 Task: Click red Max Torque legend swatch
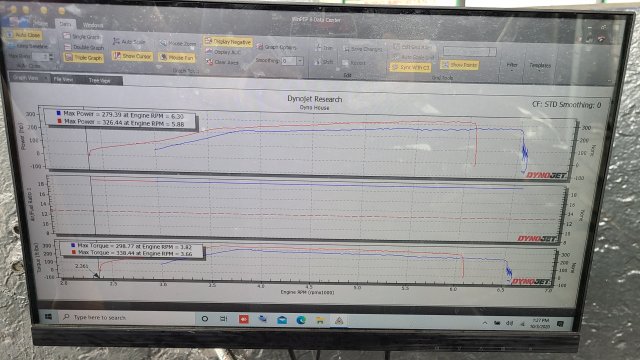pyautogui.click(x=74, y=252)
